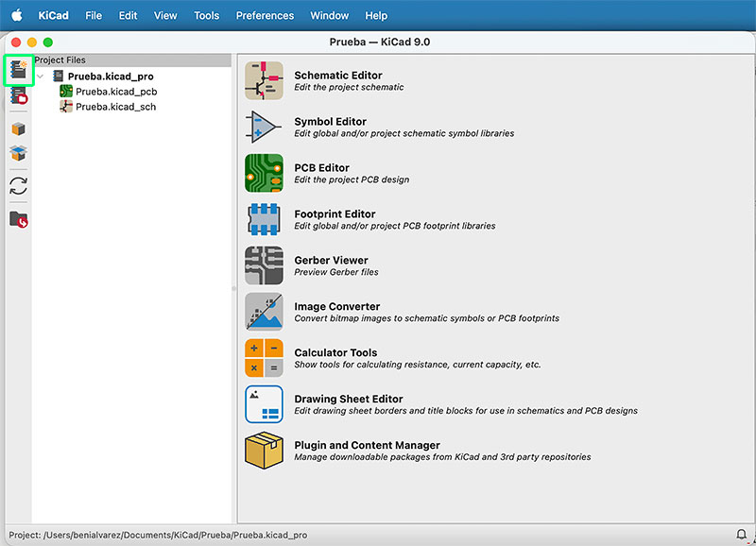Click the 'Convert bitmap images' description
The width and height of the screenshot is (756, 546).
pyautogui.click(x=427, y=318)
